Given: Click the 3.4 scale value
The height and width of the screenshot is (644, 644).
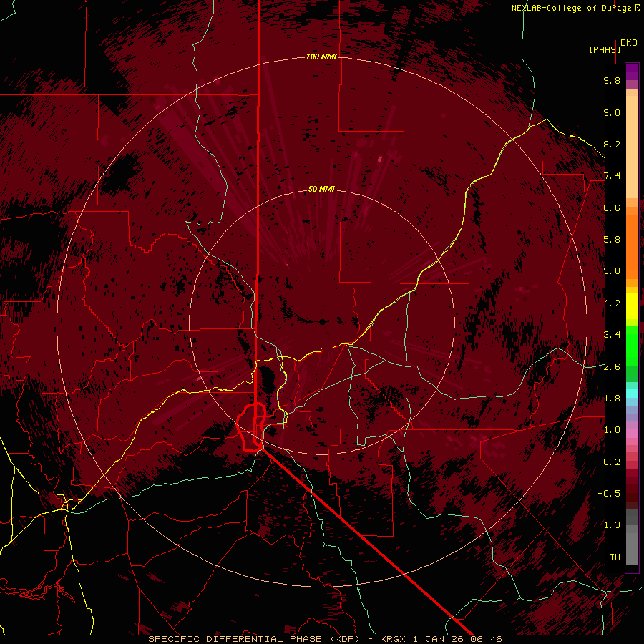Looking at the screenshot, I should click(x=612, y=335).
